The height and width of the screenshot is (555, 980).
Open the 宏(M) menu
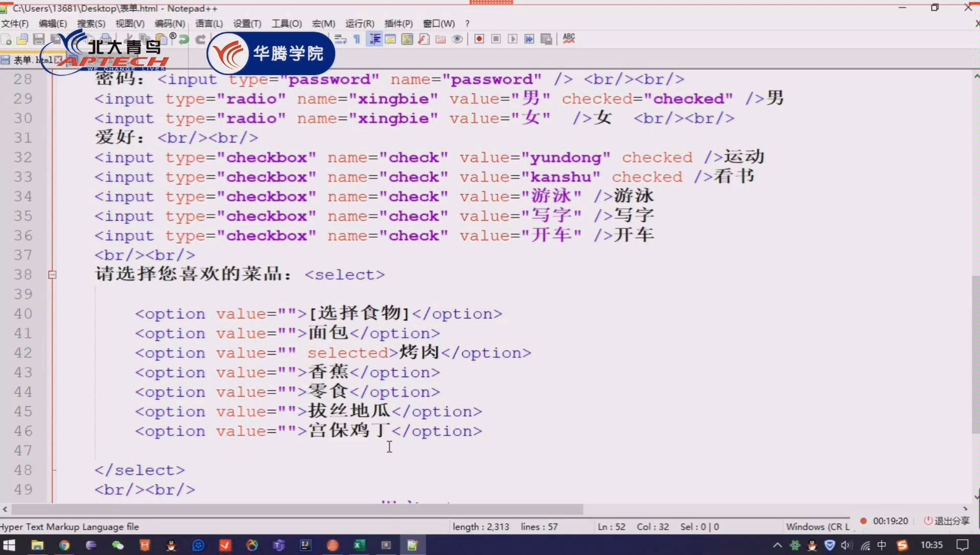click(323, 24)
